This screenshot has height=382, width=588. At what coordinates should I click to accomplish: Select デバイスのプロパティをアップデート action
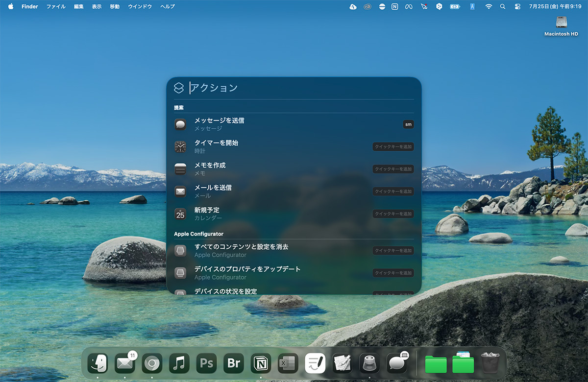click(247, 273)
